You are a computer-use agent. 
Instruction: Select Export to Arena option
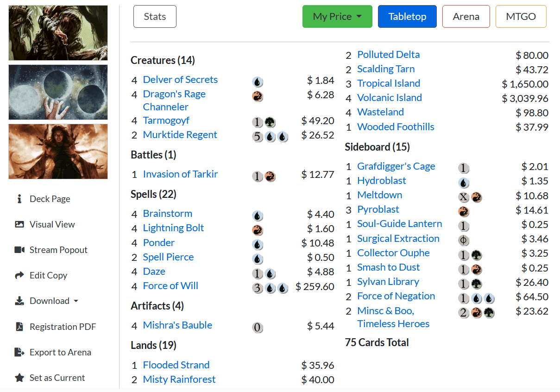pyautogui.click(x=60, y=352)
